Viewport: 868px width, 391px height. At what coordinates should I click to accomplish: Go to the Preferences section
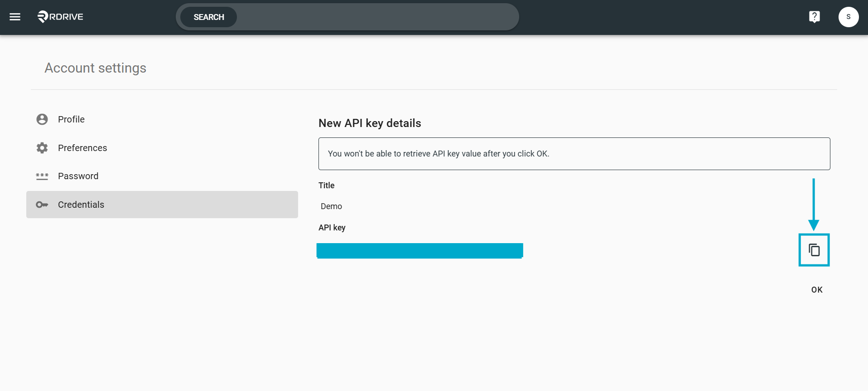(162, 148)
